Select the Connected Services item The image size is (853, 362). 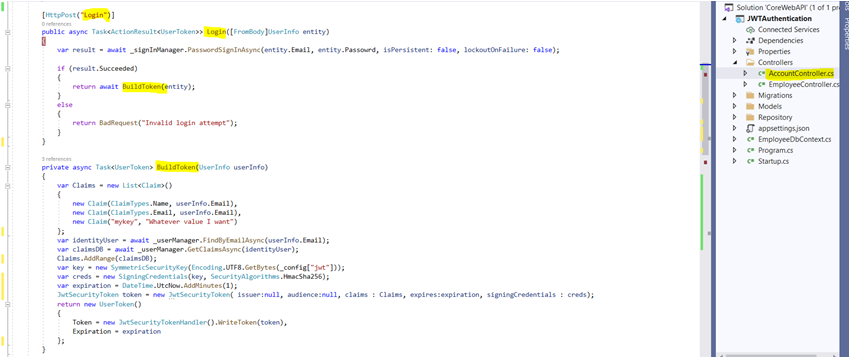[x=788, y=29]
